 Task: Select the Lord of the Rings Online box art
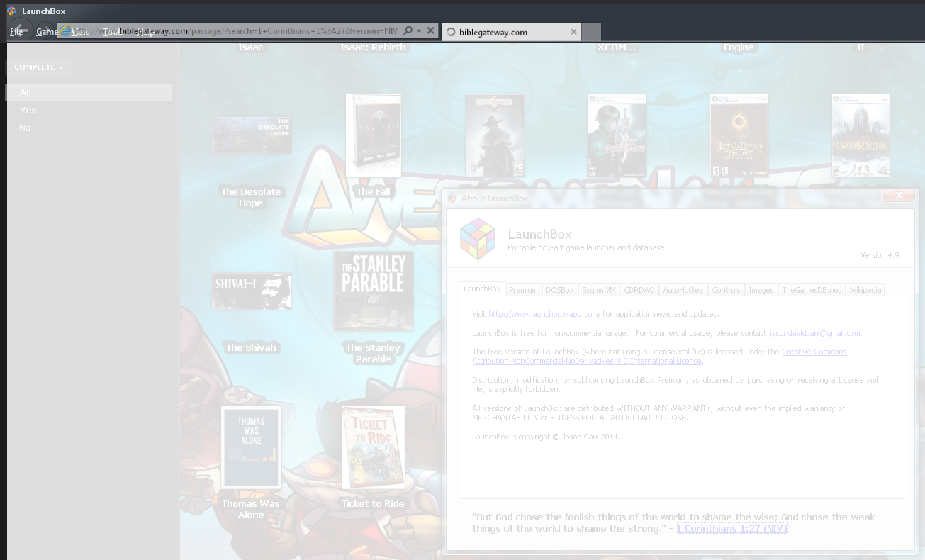(x=739, y=135)
